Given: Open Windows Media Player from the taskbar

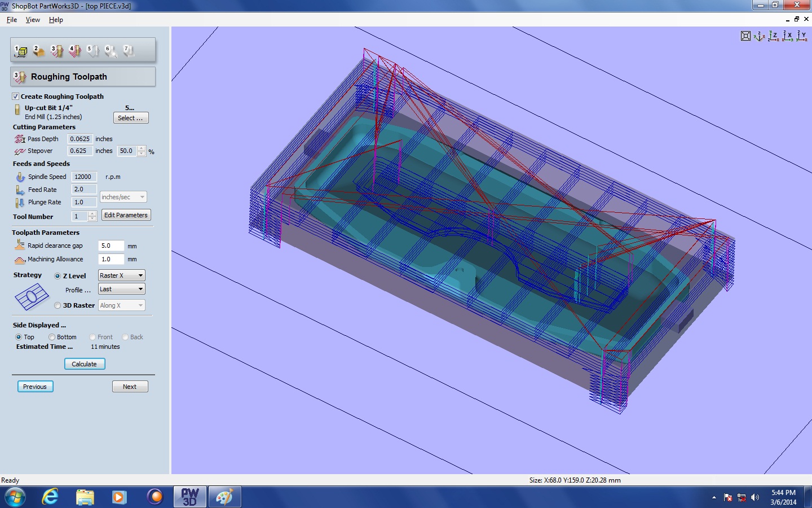Looking at the screenshot, I should click(x=119, y=497).
